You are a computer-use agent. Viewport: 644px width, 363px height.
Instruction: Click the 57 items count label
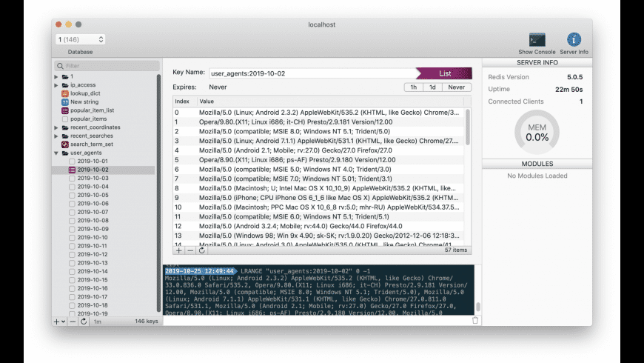[455, 250]
